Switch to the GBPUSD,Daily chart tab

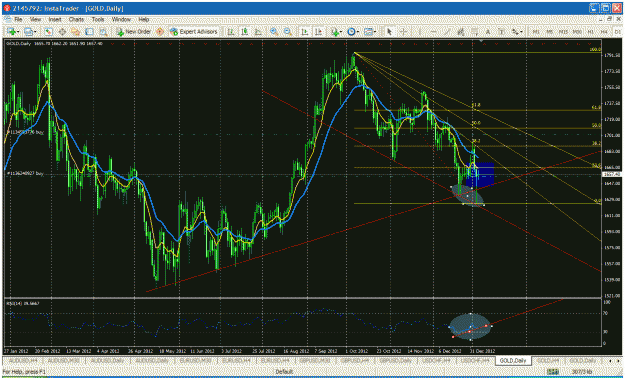point(396,360)
